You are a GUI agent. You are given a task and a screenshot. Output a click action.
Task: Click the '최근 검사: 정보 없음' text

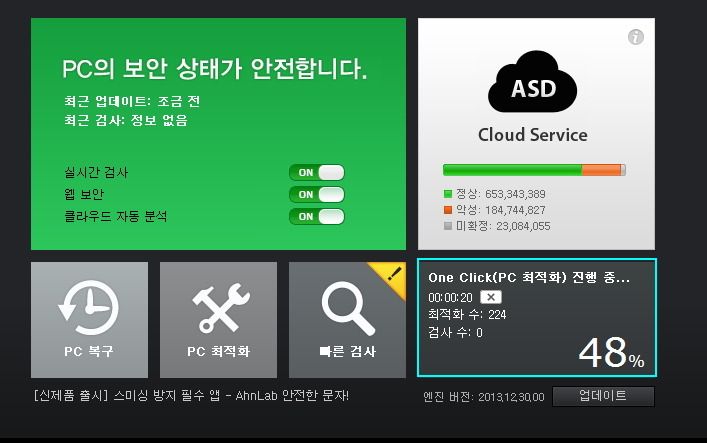tap(126, 120)
